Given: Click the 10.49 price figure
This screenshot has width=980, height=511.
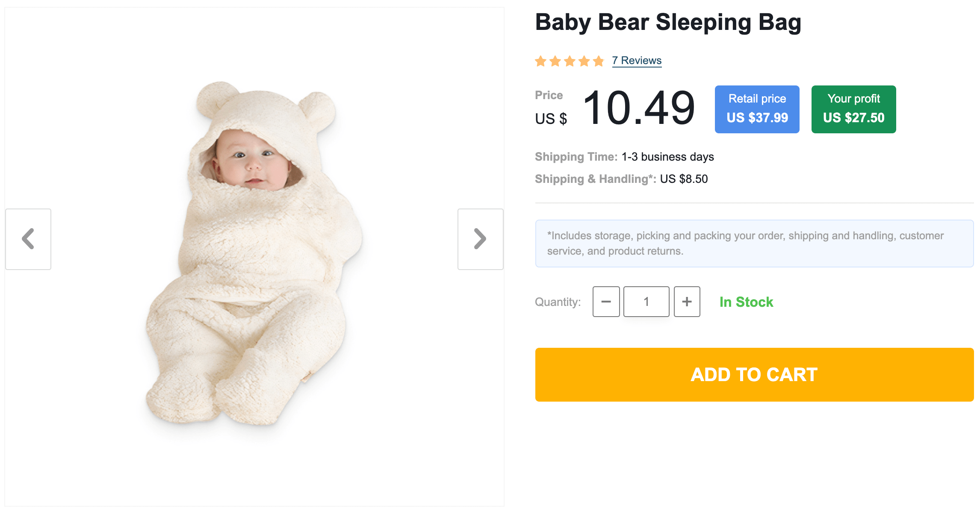Looking at the screenshot, I should tap(639, 109).
